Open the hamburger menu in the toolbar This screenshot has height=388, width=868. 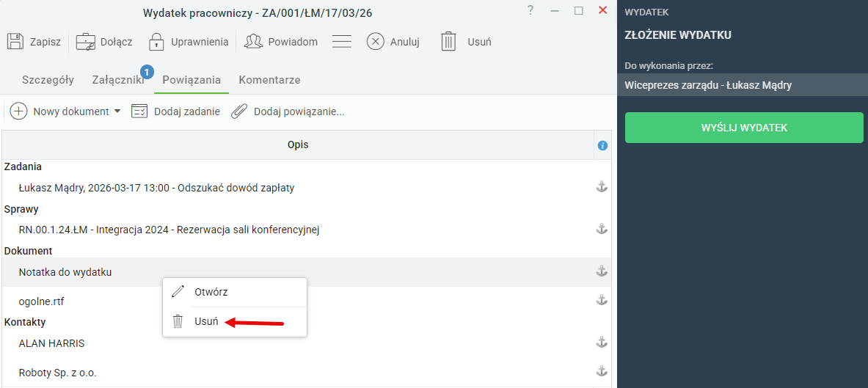(342, 42)
